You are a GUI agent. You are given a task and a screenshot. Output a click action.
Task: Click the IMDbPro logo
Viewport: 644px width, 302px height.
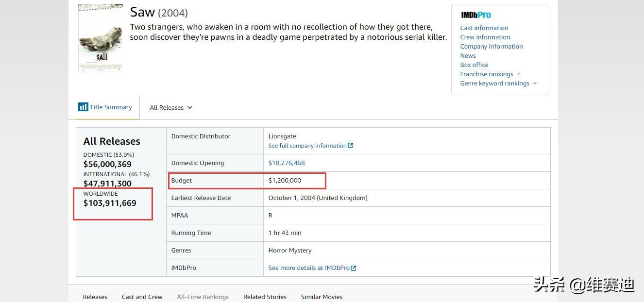(x=476, y=15)
